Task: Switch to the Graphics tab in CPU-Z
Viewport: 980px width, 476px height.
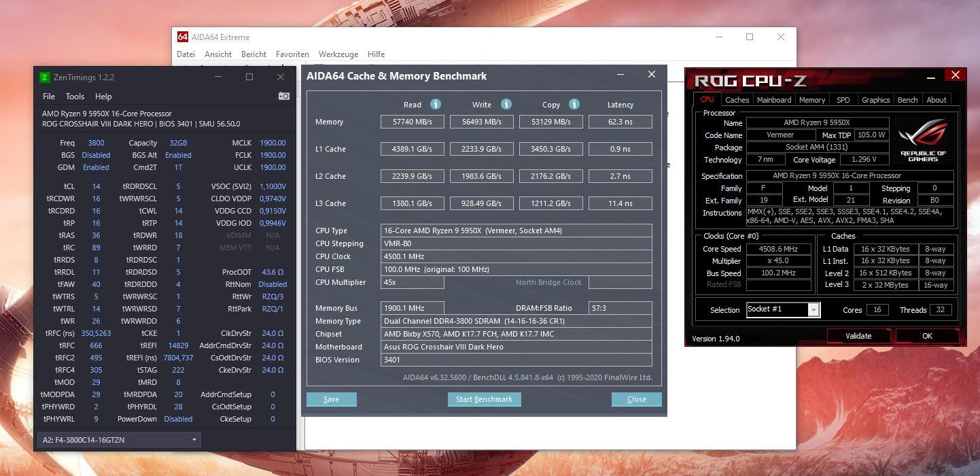Action: tap(875, 100)
